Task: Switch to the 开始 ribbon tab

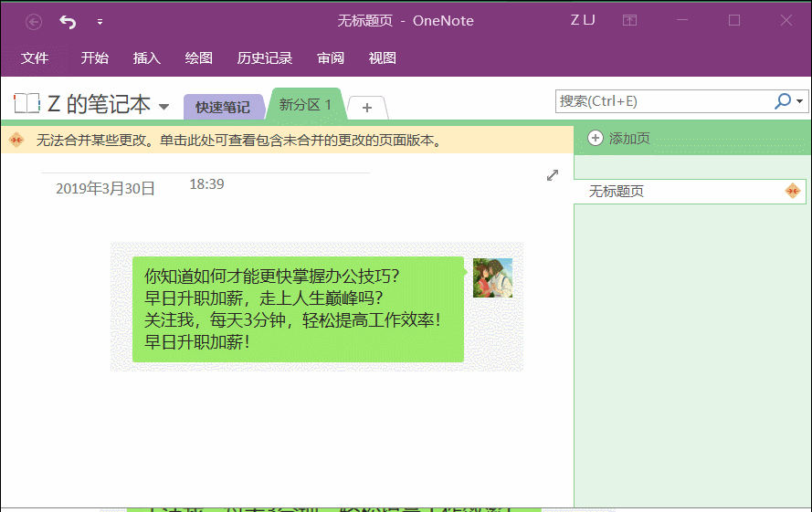Action: tap(95, 58)
